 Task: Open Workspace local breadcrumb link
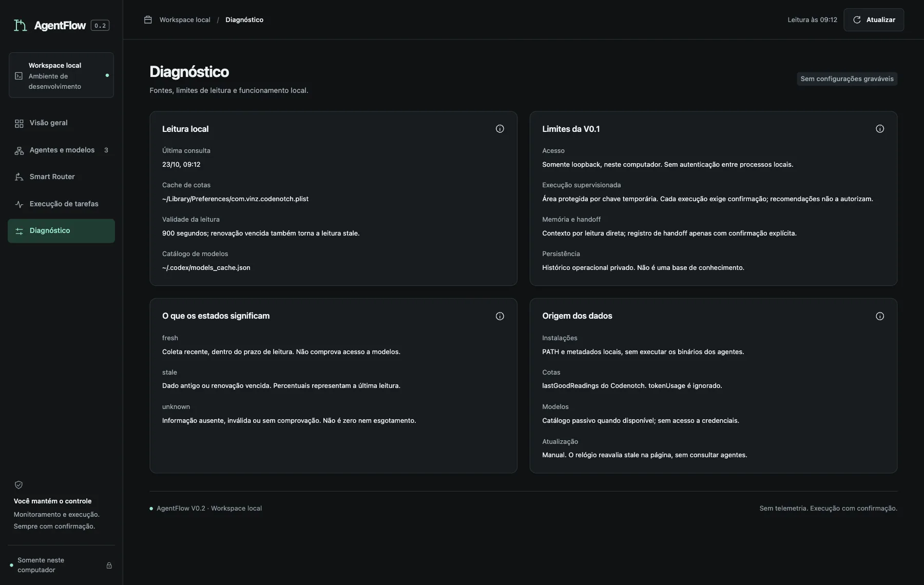(x=185, y=20)
